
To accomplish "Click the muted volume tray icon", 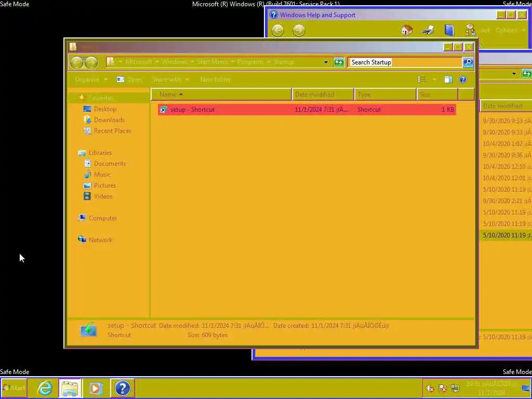I will (430, 388).
